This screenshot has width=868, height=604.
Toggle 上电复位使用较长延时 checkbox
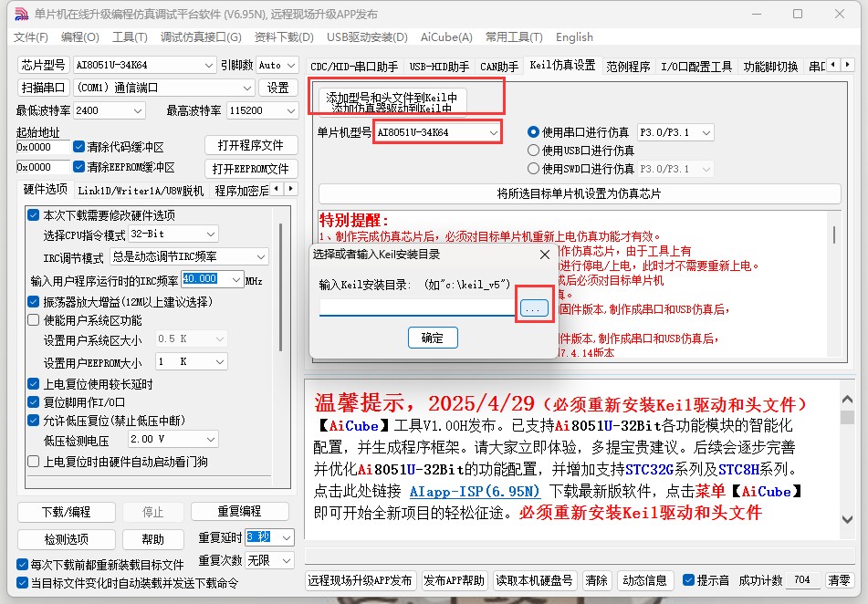point(33,384)
